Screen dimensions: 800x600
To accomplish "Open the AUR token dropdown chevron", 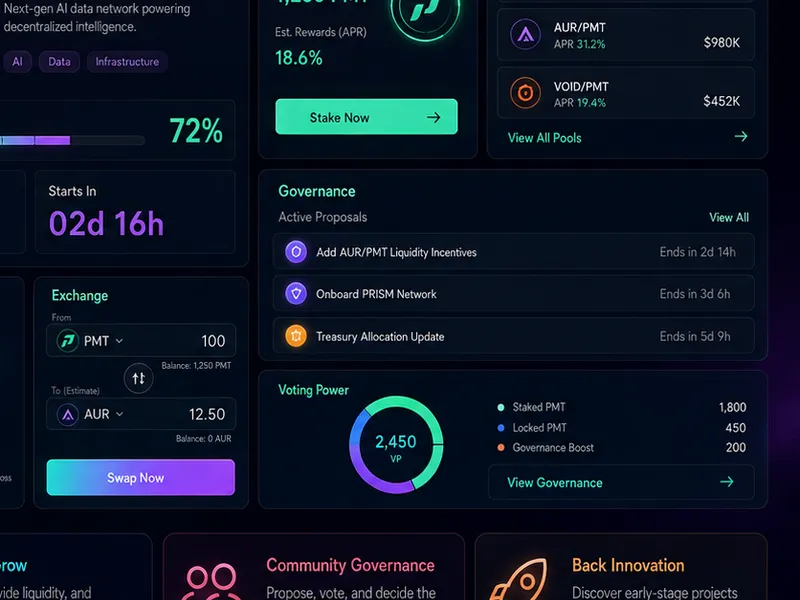I will point(119,414).
